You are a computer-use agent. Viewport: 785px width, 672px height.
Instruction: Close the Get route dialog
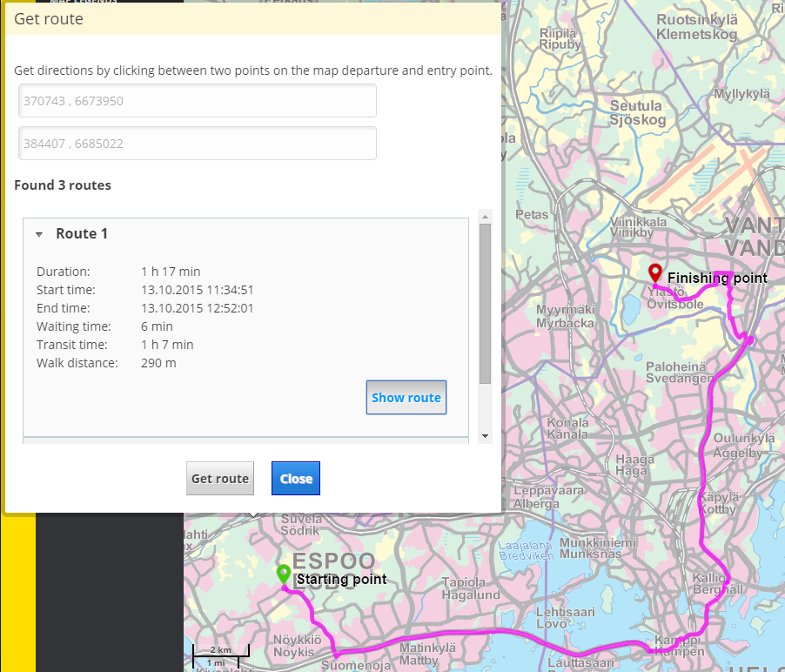(295, 478)
